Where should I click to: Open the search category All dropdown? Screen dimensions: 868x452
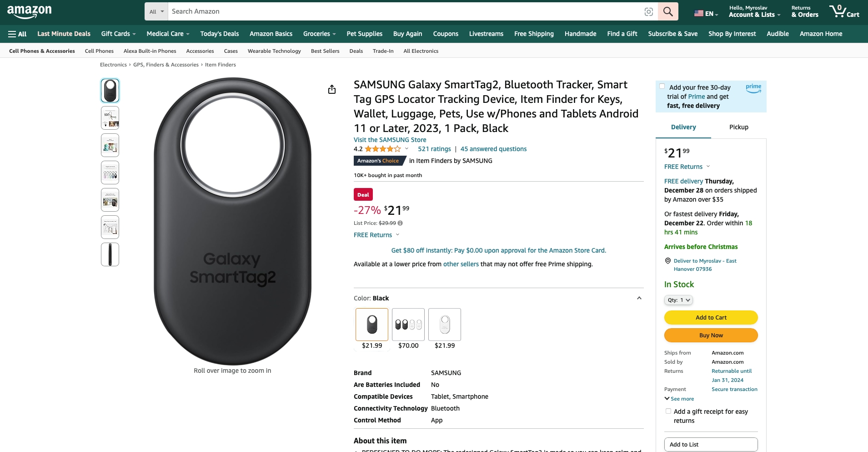[156, 12]
